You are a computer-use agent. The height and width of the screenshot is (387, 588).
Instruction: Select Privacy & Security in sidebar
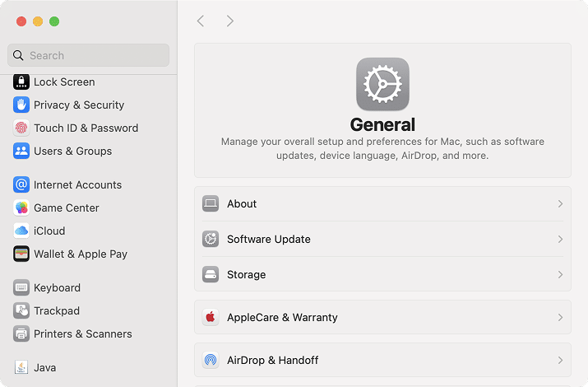click(79, 105)
